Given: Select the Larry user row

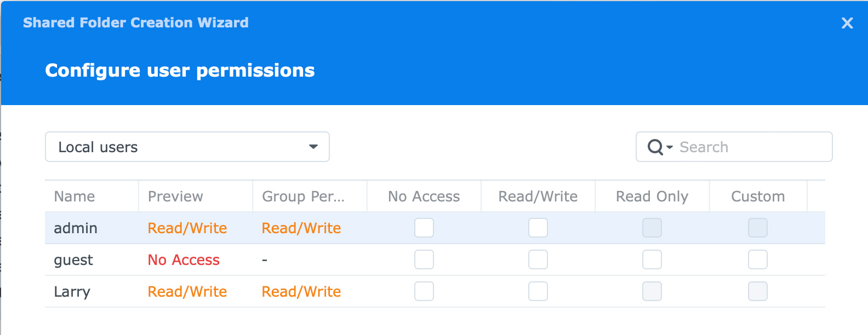Looking at the screenshot, I should tap(72, 292).
